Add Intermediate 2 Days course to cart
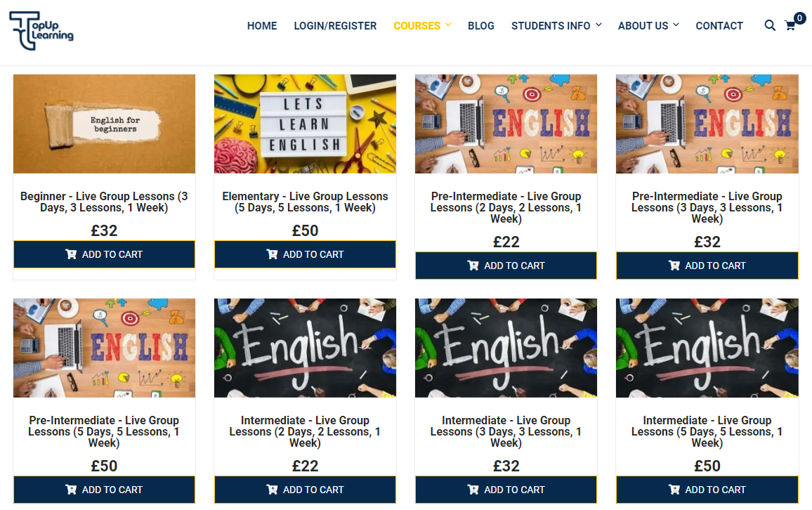812x510 pixels. (x=305, y=490)
